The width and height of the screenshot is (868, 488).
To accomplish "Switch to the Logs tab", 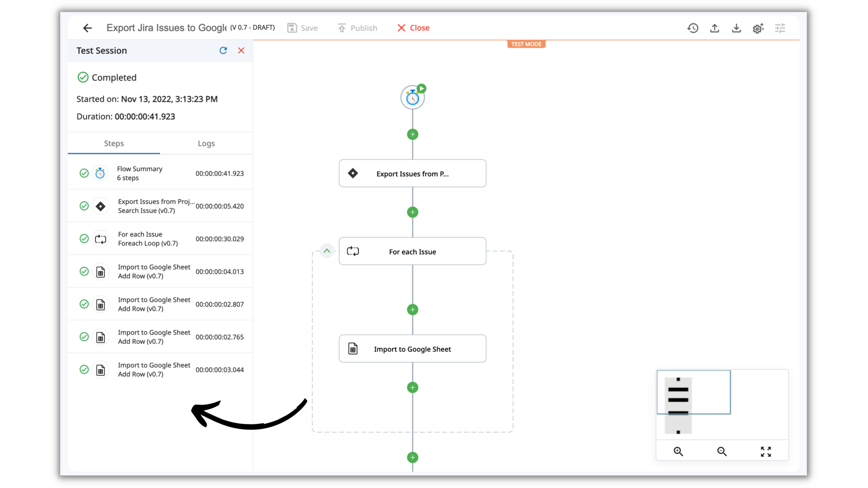I will tap(206, 143).
